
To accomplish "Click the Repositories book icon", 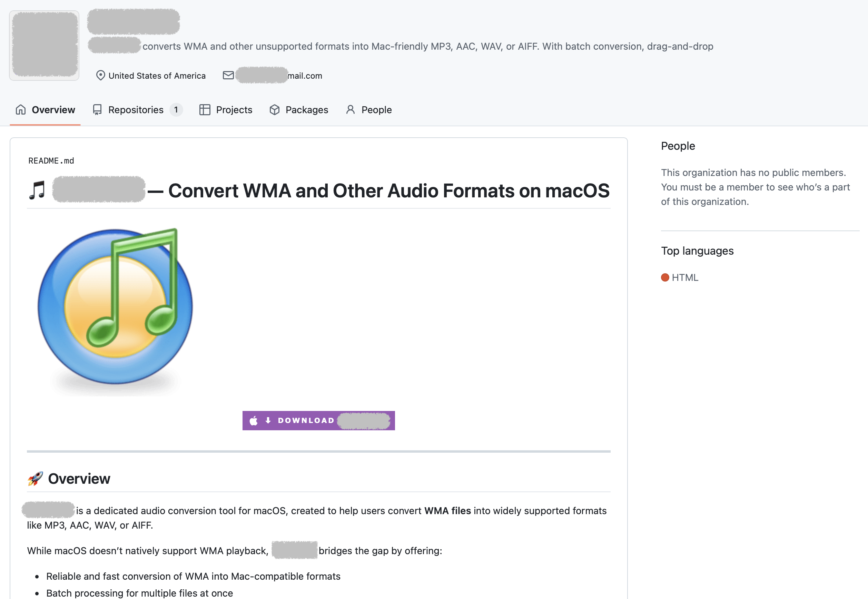I will point(97,110).
